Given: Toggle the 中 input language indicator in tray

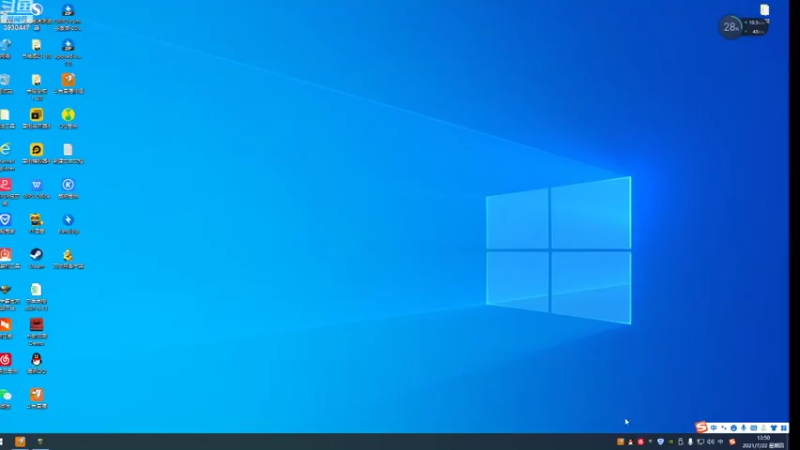Looking at the screenshot, I should pyautogui.click(x=720, y=442).
